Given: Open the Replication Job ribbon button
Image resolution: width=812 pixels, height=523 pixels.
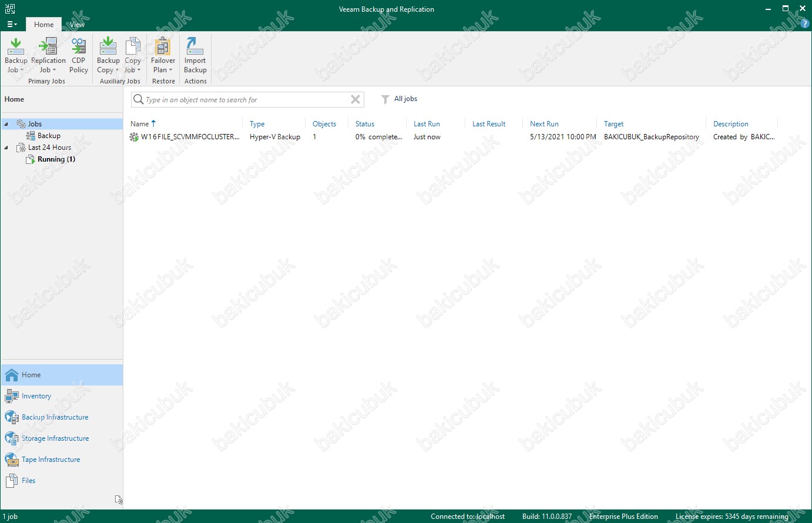Looking at the screenshot, I should coord(48,55).
